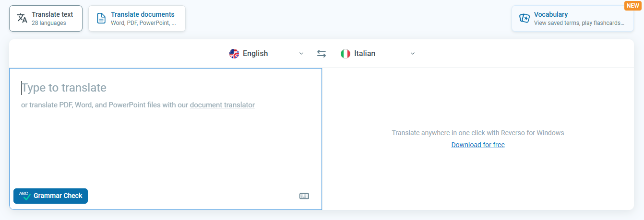Click the swap languages arrows icon
Screen dimensions: 644x220
322,54
